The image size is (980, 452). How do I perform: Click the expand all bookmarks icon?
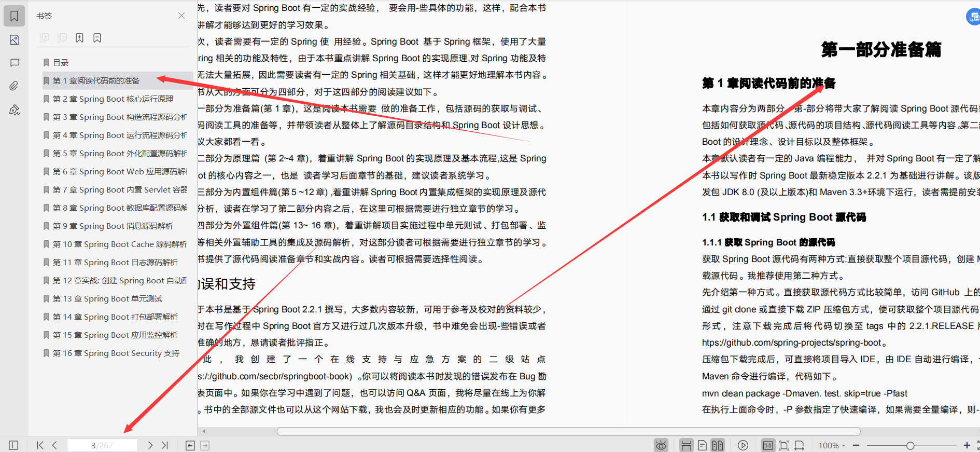[x=45, y=38]
